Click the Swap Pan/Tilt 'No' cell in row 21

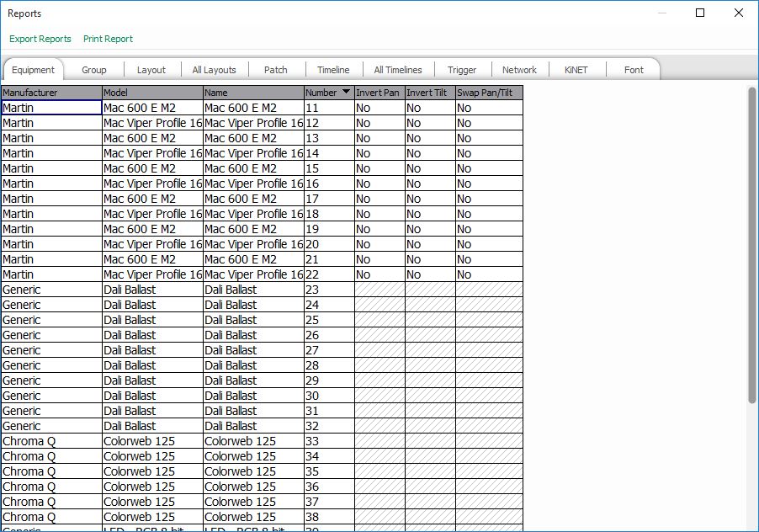[x=490, y=259]
